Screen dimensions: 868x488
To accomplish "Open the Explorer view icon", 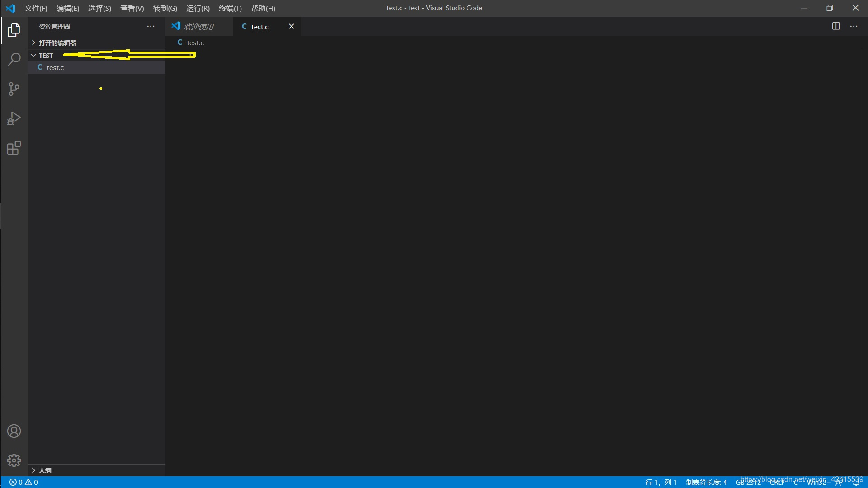I will 14,30.
